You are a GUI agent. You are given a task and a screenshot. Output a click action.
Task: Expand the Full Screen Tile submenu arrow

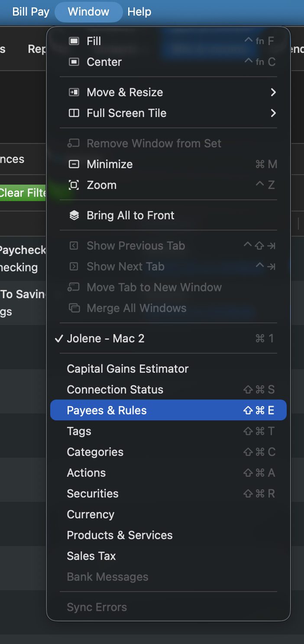pos(273,113)
